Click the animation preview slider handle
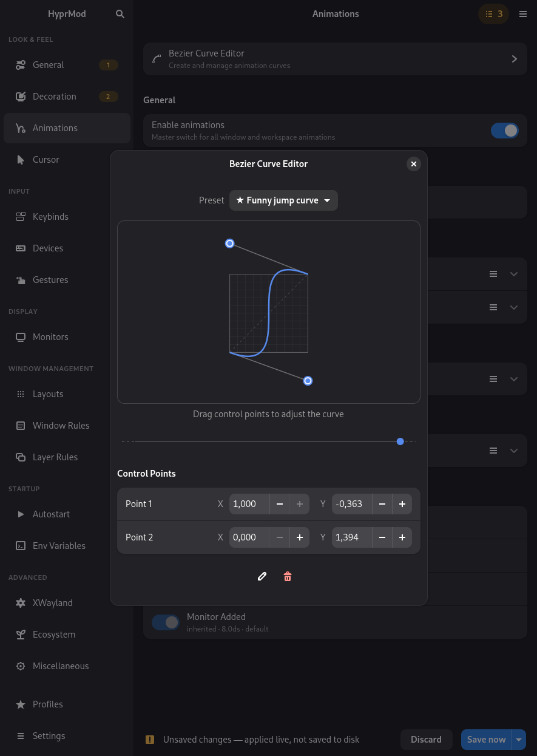Screen dimensions: 537x756 pos(400,441)
